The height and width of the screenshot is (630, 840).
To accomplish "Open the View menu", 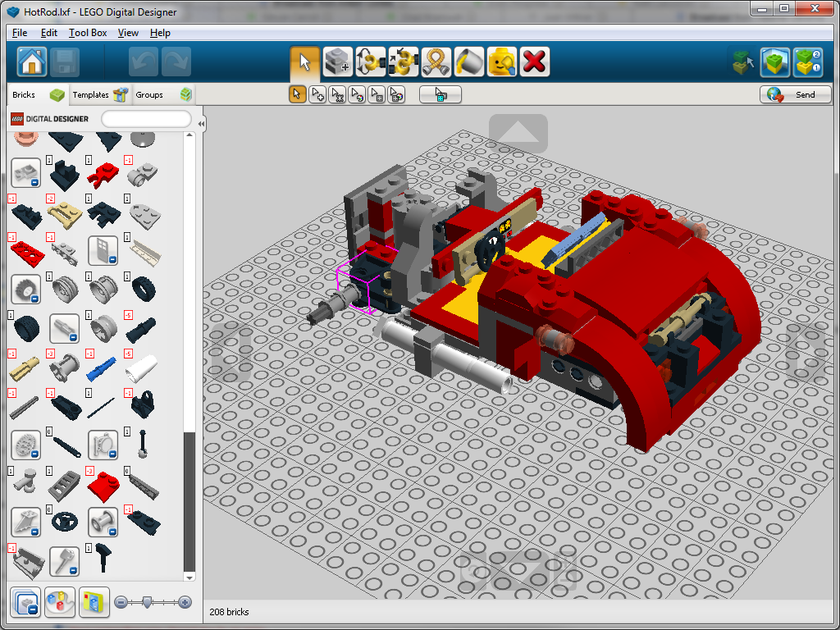I will click(128, 33).
